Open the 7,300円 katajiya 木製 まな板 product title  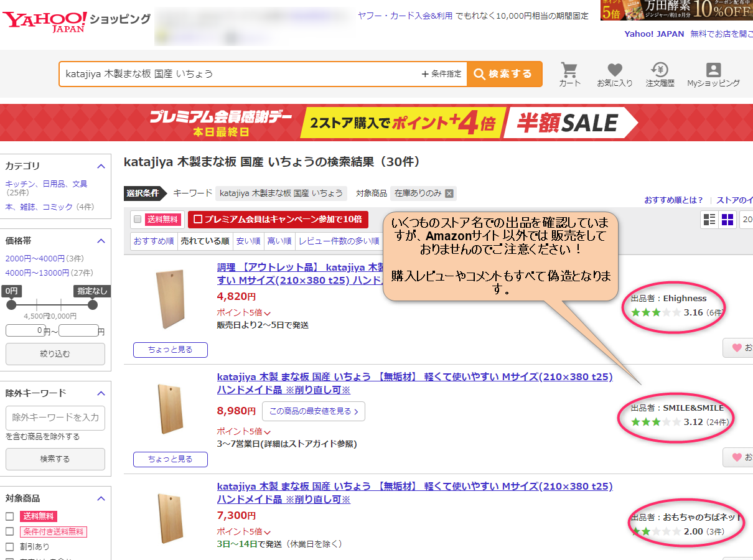pos(414,493)
